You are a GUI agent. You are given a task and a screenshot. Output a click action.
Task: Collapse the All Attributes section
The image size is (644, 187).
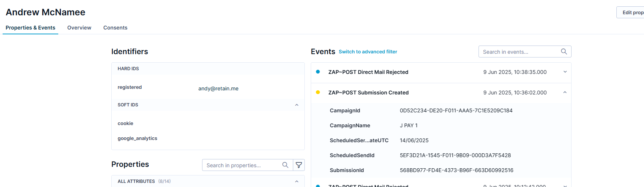pos(297,181)
